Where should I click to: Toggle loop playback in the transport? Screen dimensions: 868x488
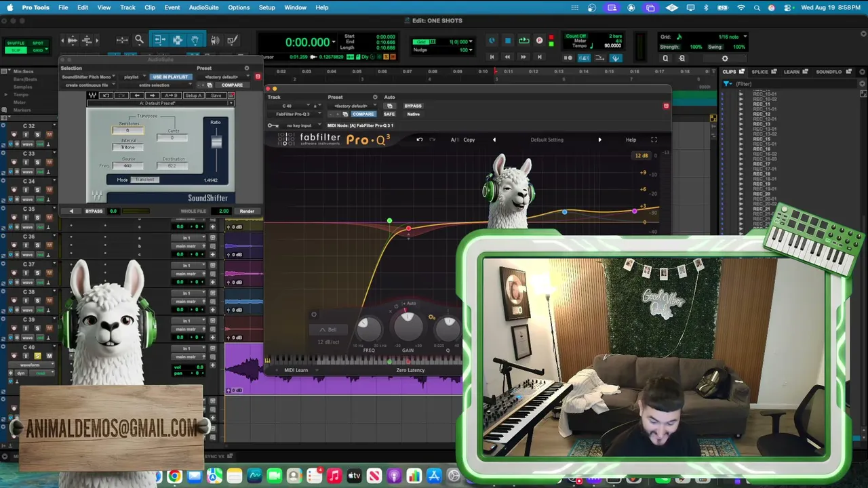click(524, 41)
